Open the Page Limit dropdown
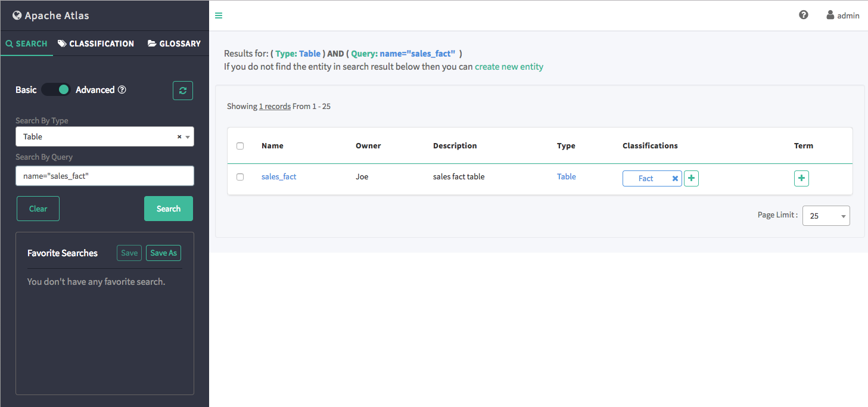 [x=826, y=216]
